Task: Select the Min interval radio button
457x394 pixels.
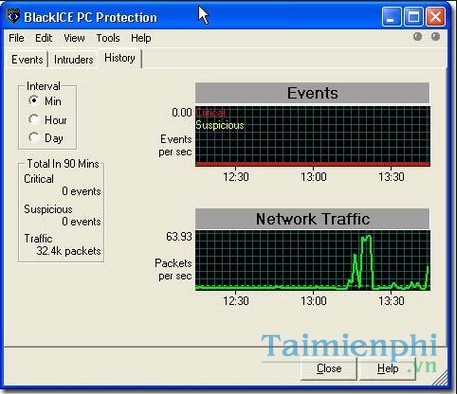Action: 34,100
